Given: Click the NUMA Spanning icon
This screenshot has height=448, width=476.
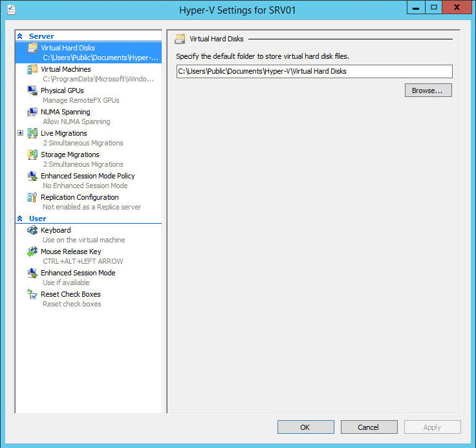Looking at the screenshot, I should (32, 112).
